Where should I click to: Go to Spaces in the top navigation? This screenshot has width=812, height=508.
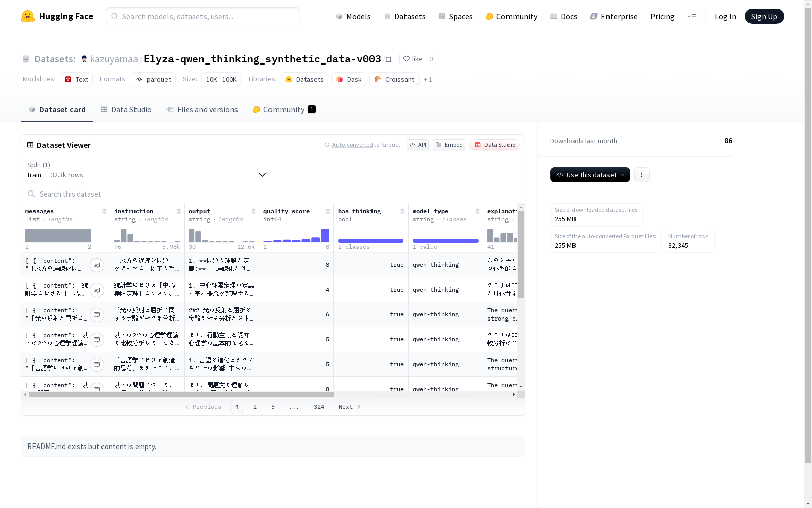[456, 16]
